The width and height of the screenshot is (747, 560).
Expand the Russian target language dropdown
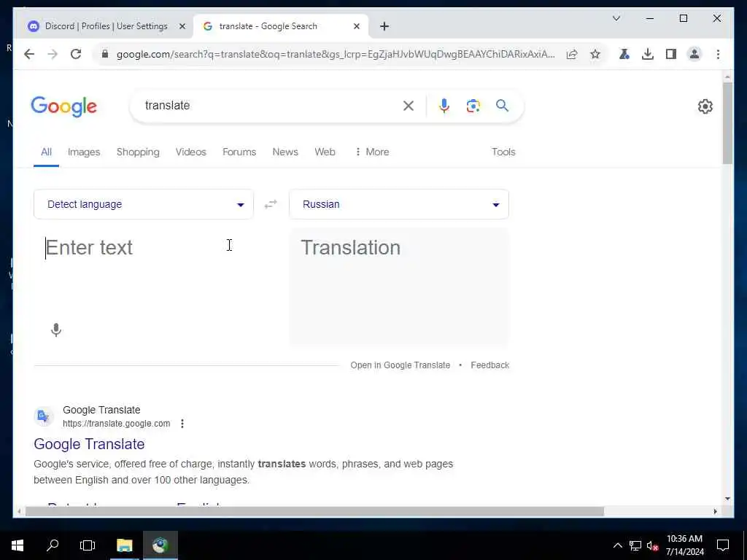399,204
